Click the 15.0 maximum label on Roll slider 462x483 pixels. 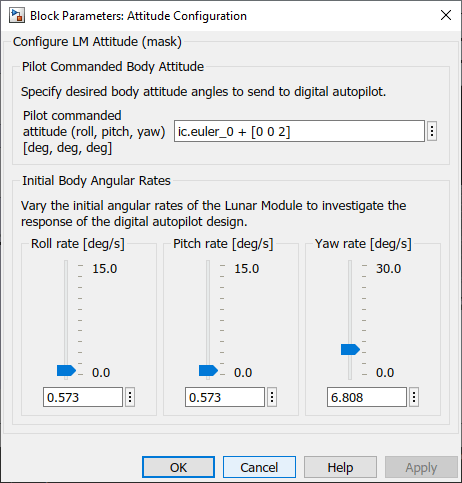pyautogui.click(x=105, y=269)
